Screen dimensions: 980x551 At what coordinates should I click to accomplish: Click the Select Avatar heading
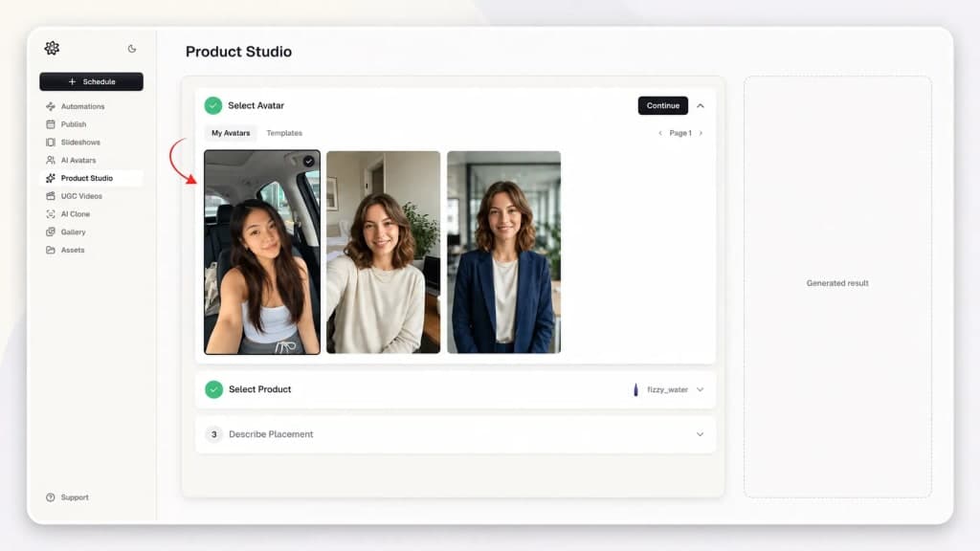(256, 105)
